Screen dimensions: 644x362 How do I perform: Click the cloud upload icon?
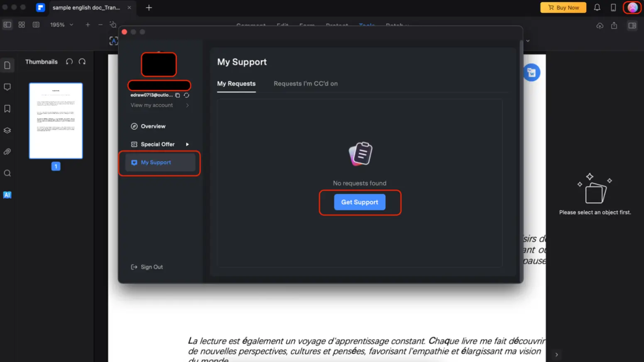[x=600, y=26]
